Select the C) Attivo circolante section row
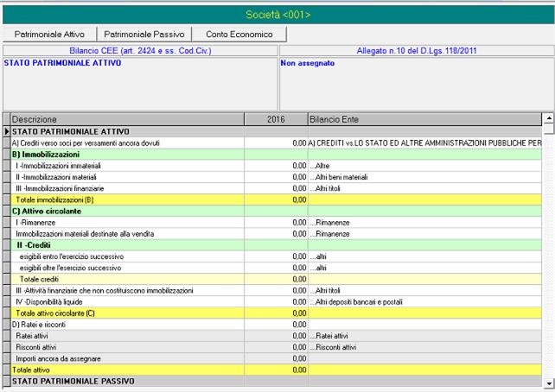 pyautogui.click(x=126, y=211)
